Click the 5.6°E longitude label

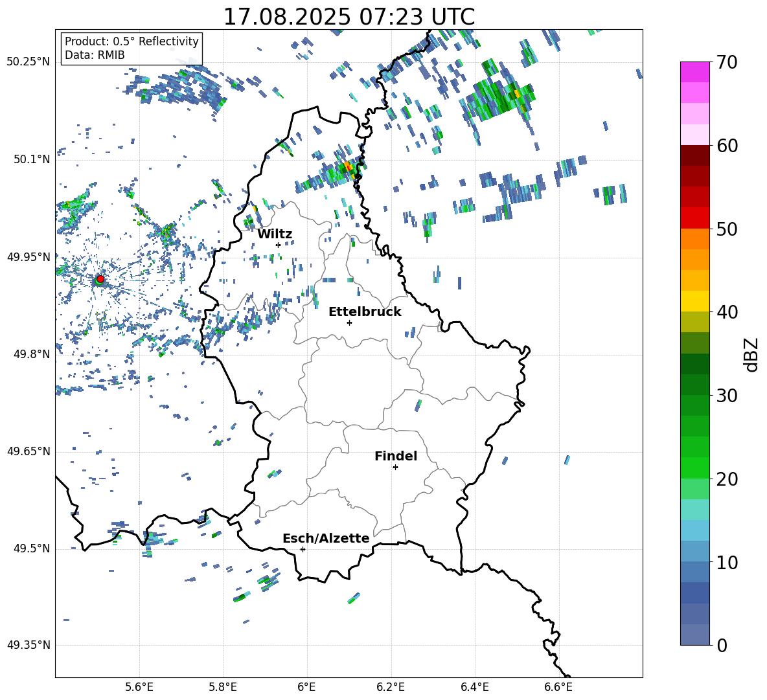tap(139, 687)
